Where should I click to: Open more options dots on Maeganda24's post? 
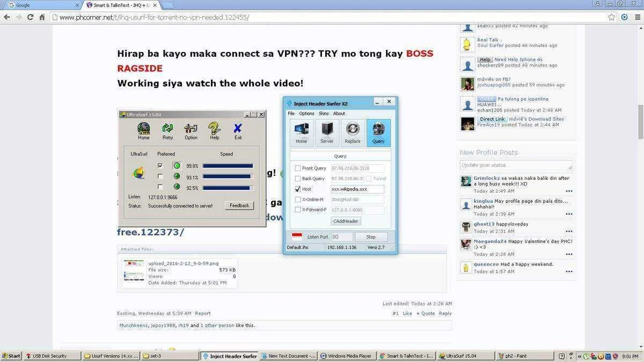point(569,254)
